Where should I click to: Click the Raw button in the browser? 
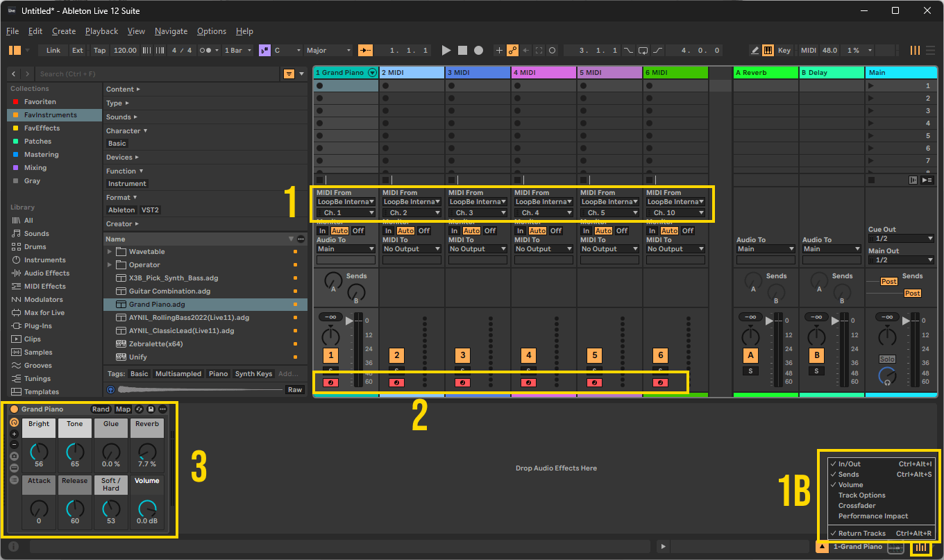(294, 389)
